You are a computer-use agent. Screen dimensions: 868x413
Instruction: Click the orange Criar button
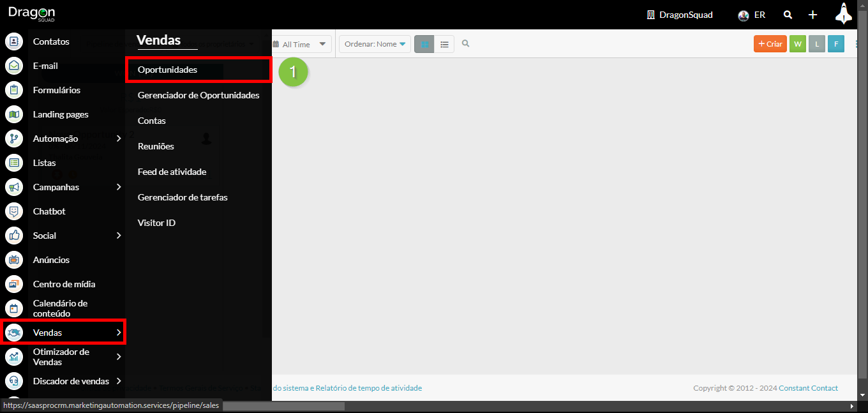(770, 44)
